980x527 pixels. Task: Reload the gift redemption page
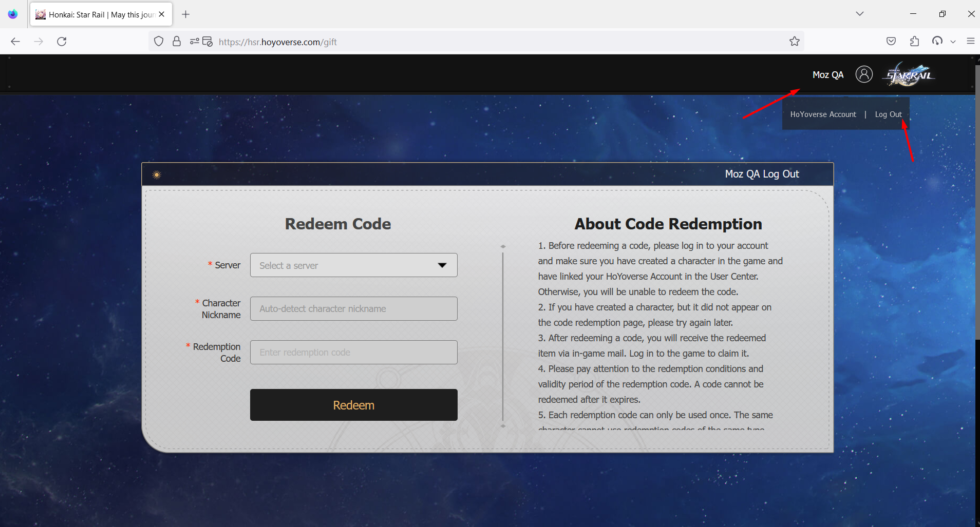click(62, 41)
